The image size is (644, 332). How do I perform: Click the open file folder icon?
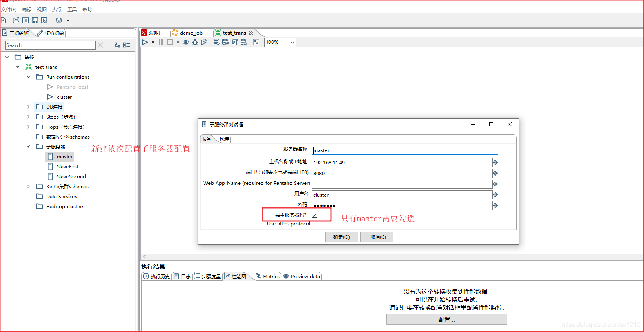tap(16, 20)
